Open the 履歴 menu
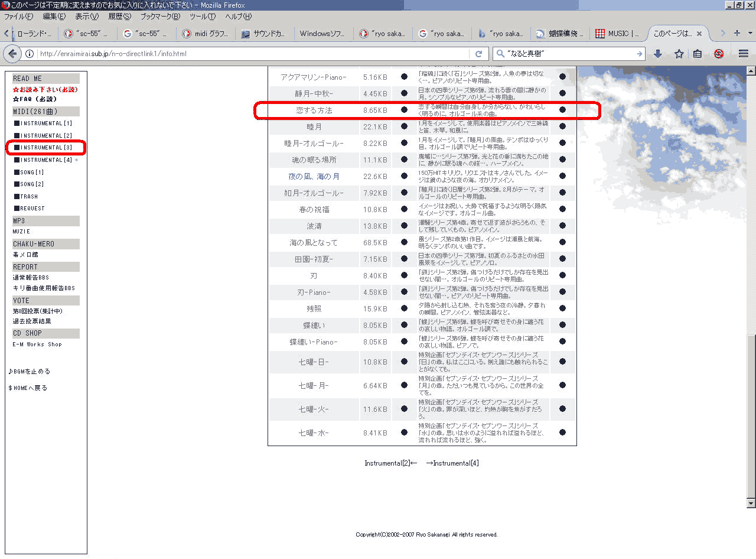 click(119, 17)
